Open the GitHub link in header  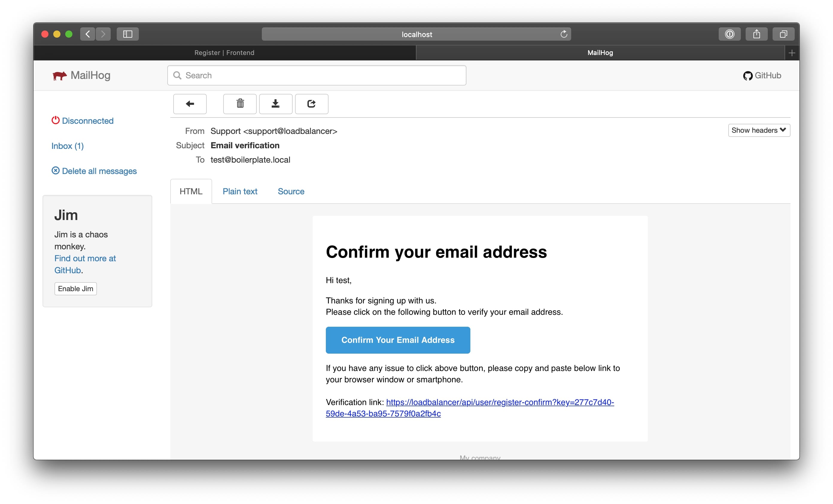(x=762, y=76)
